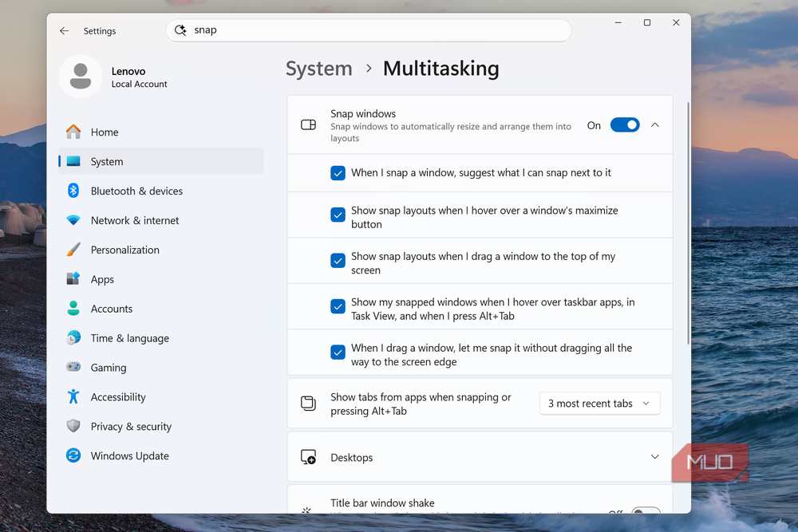Open Bluetooth & devices settings

(161, 191)
